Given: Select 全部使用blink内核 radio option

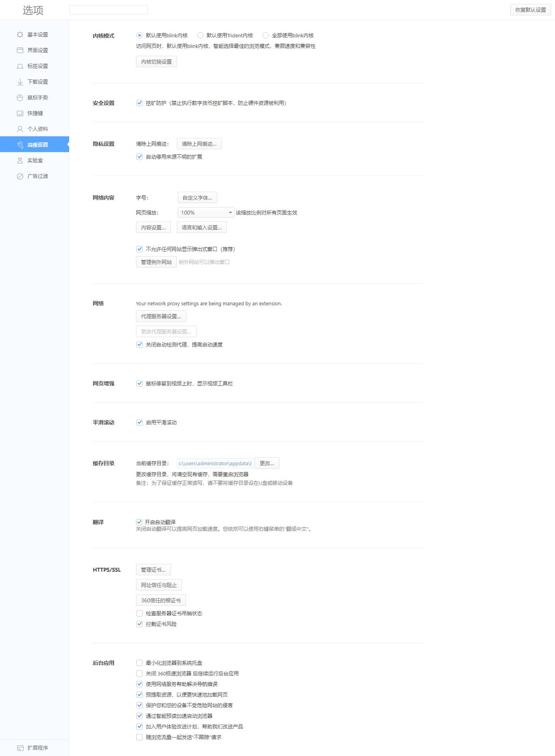Looking at the screenshot, I should pos(265,35).
